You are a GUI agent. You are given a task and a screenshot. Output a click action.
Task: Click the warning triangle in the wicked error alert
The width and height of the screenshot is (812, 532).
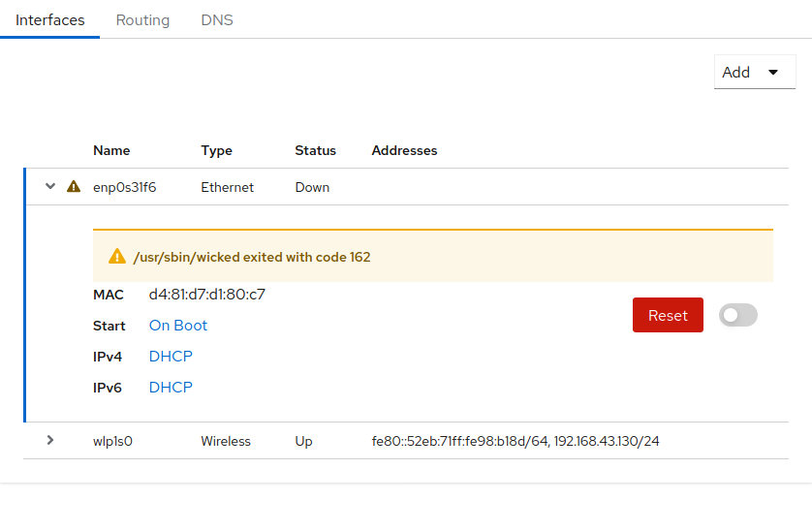tap(117, 257)
